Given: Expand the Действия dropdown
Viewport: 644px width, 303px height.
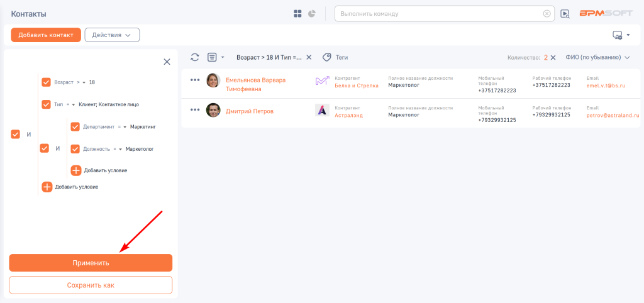Looking at the screenshot, I should pyautogui.click(x=112, y=35).
